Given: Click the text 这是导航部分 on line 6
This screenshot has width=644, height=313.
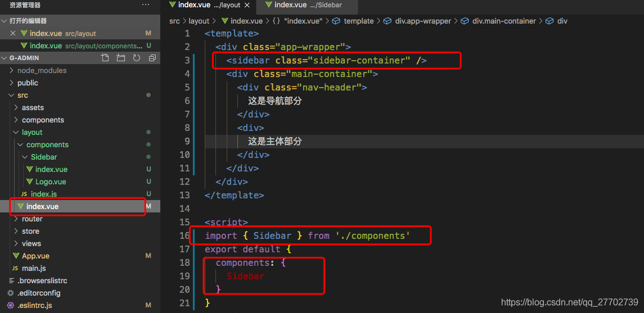Looking at the screenshot, I should 275,101.
